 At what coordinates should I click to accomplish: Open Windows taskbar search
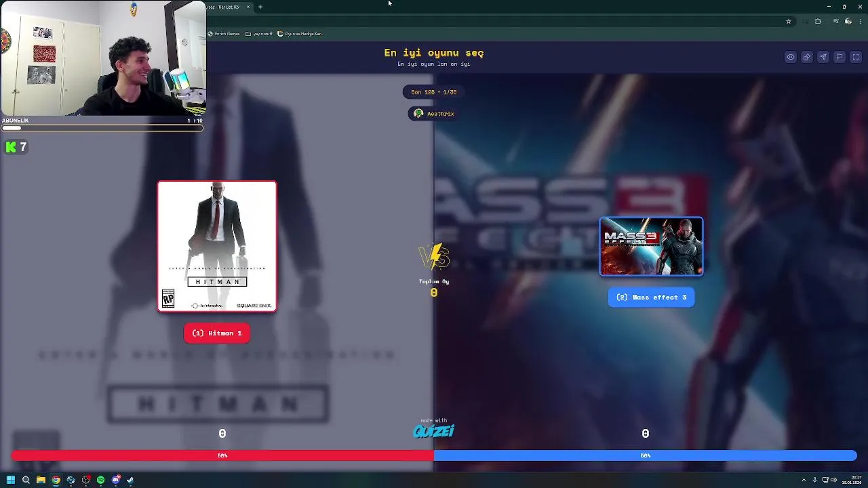[26, 480]
